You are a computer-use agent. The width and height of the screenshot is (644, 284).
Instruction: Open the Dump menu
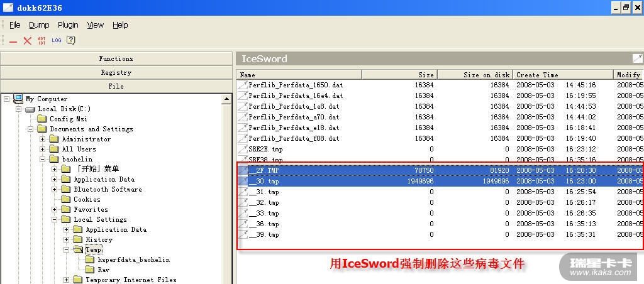pyautogui.click(x=39, y=25)
